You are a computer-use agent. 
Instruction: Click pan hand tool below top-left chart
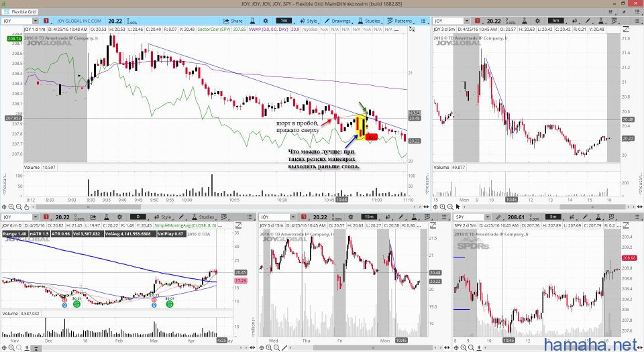pyautogui.click(x=26, y=207)
